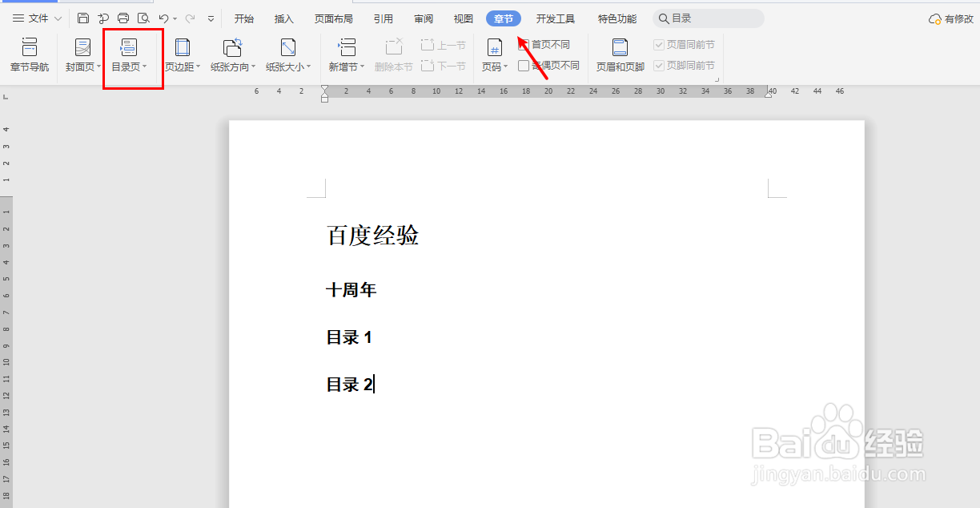
Task: Expand the 目录页 dropdown arrow
Action: (x=145, y=67)
